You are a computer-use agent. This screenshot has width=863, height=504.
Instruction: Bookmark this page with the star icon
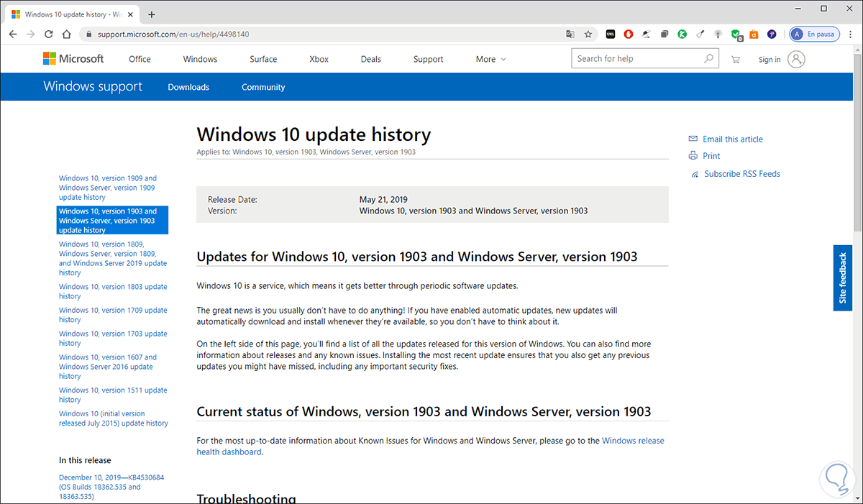point(588,34)
